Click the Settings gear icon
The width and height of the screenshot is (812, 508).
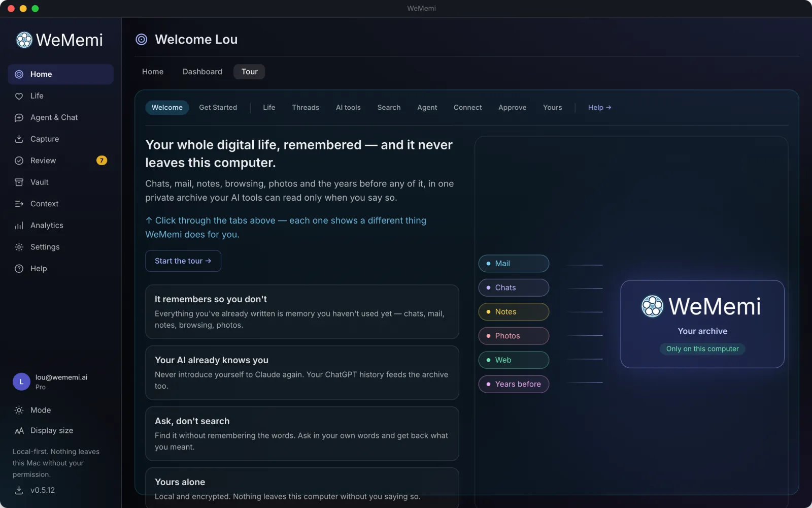point(19,247)
